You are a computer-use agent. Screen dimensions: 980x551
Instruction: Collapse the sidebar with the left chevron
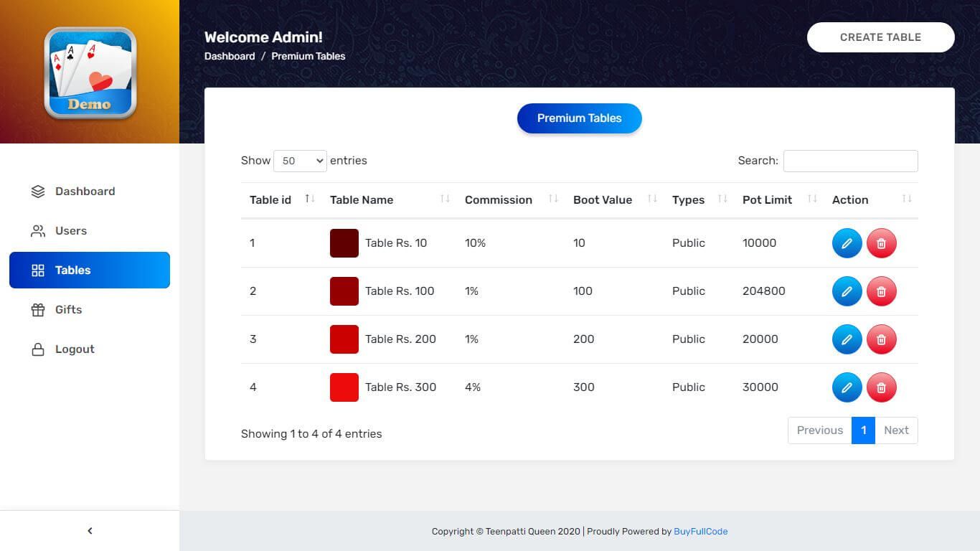90,531
